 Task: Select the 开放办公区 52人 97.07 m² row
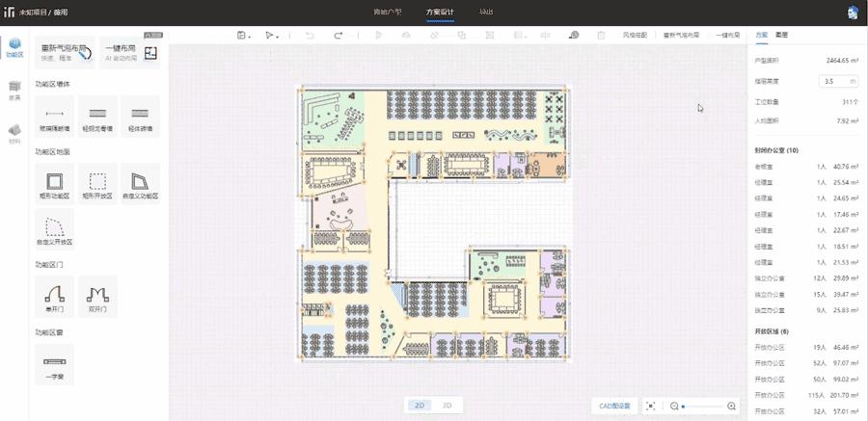point(806,363)
